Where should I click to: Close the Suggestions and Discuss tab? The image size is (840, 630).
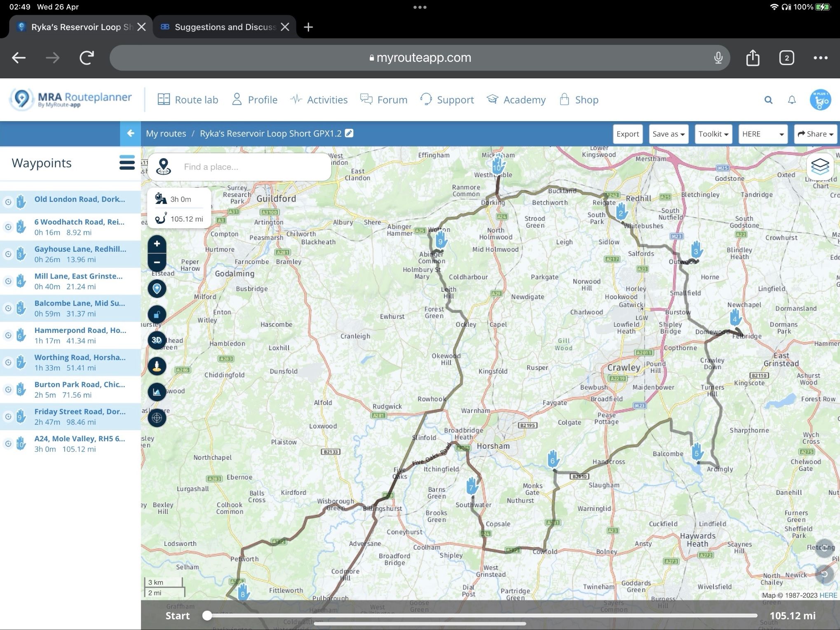285,27
